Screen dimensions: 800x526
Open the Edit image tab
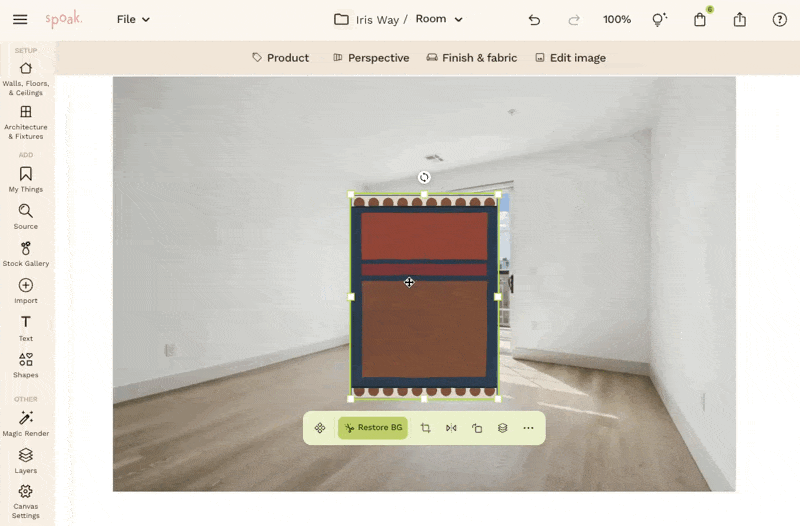pos(570,58)
